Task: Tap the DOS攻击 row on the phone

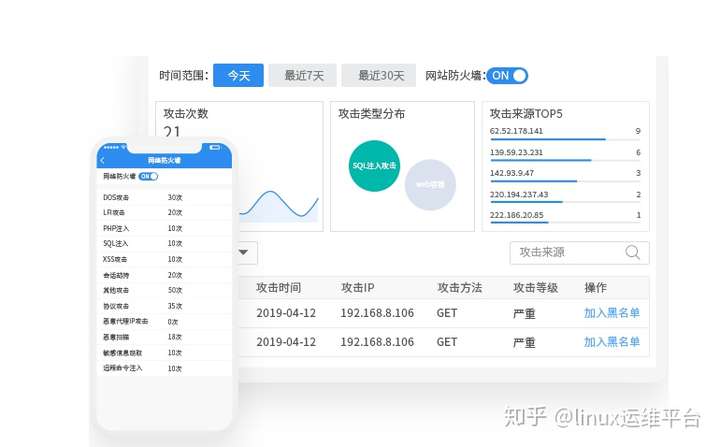Action: [164, 197]
